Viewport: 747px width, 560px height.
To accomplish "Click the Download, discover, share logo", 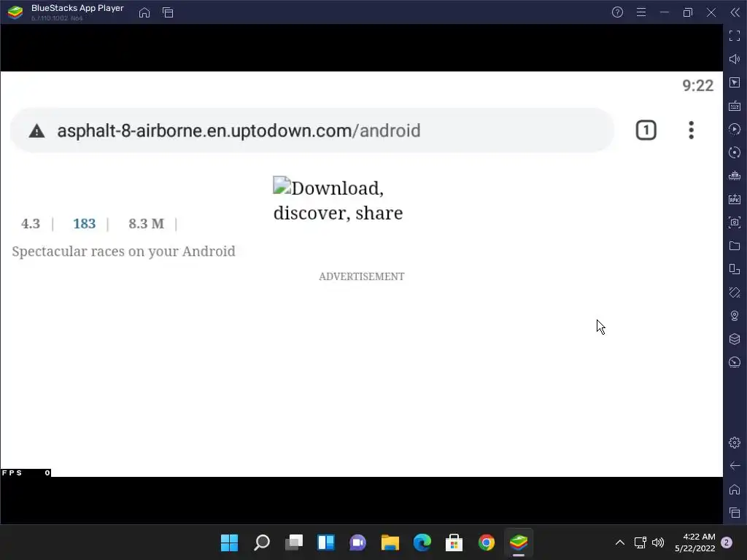I will [338, 200].
